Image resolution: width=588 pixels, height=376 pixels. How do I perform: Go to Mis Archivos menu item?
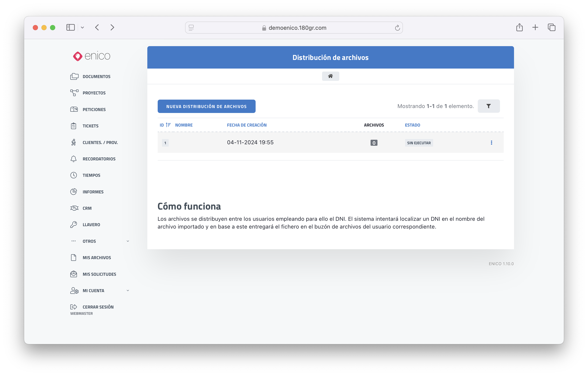(x=96, y=258)
